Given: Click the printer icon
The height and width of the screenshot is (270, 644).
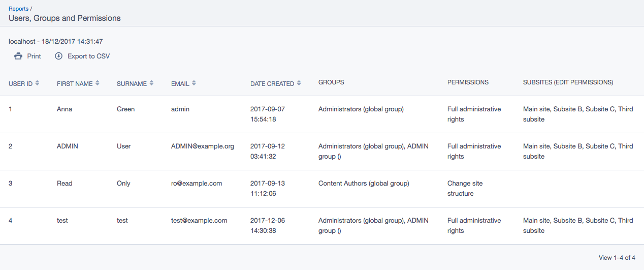Looking at the screenshot, I should coord(18,56).
